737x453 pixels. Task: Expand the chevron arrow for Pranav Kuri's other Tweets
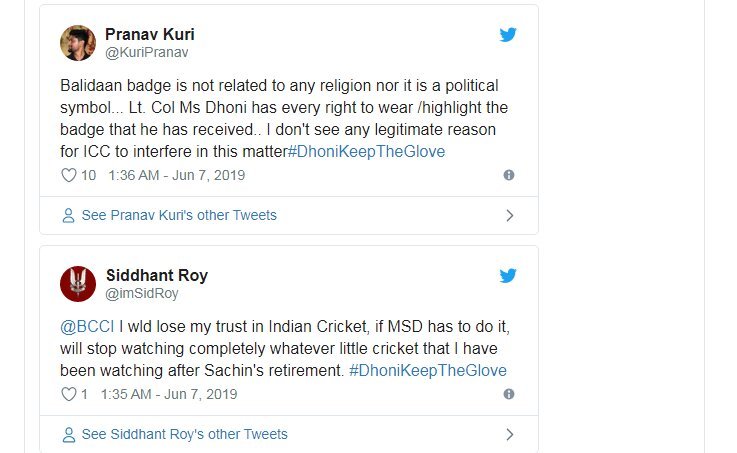pyautogui.click(x=509, y=215)
